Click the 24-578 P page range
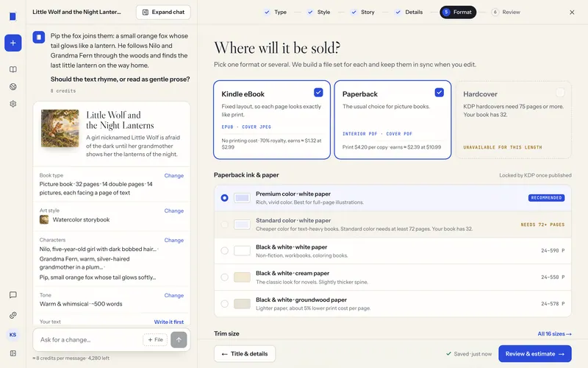 tap(553, 304)
